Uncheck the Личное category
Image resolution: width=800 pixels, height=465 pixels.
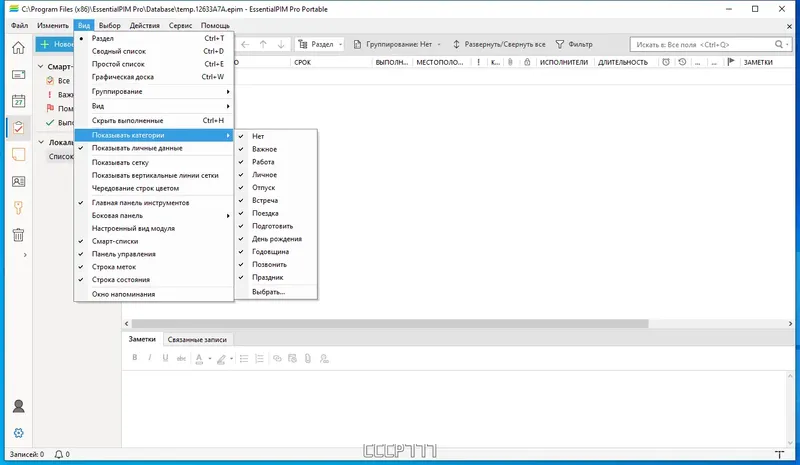pos(276,175)
